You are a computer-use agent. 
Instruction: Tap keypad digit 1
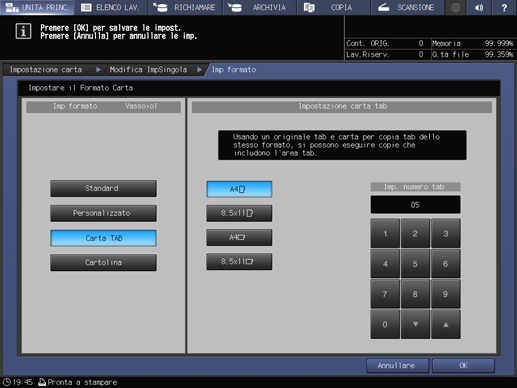point(385,233)
